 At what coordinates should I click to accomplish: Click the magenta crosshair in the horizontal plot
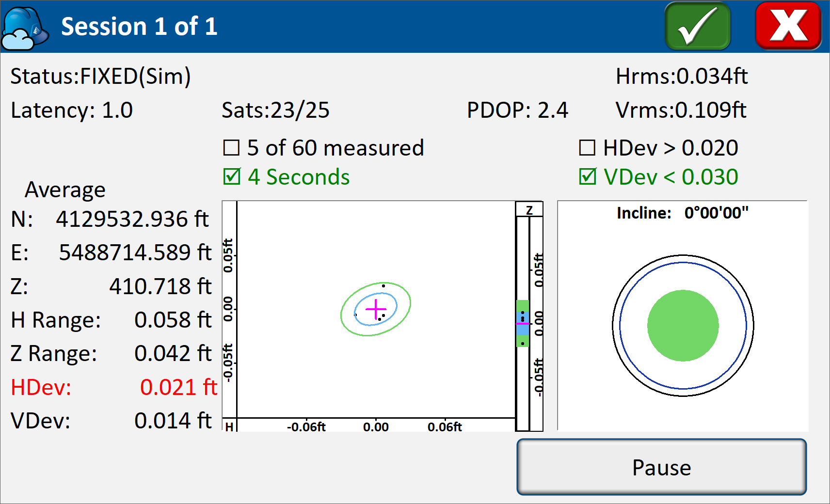pos(376,309)
